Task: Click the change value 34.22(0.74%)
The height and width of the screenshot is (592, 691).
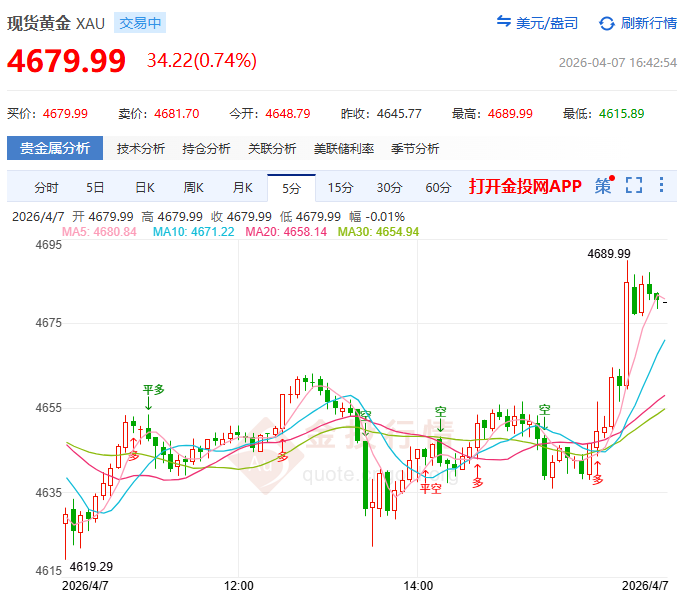Action: click(202, 60)
